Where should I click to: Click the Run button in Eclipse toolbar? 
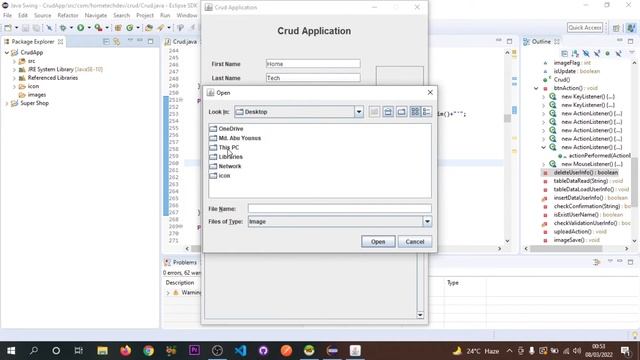[80, 28]
